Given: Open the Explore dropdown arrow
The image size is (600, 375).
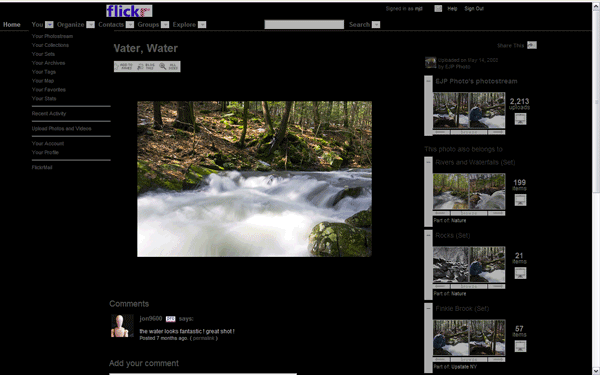Looking at the screenshot, I should (202, 24).
